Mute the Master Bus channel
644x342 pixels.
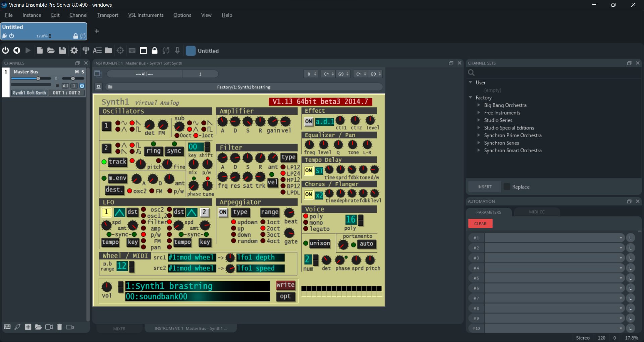pos(77,72)
